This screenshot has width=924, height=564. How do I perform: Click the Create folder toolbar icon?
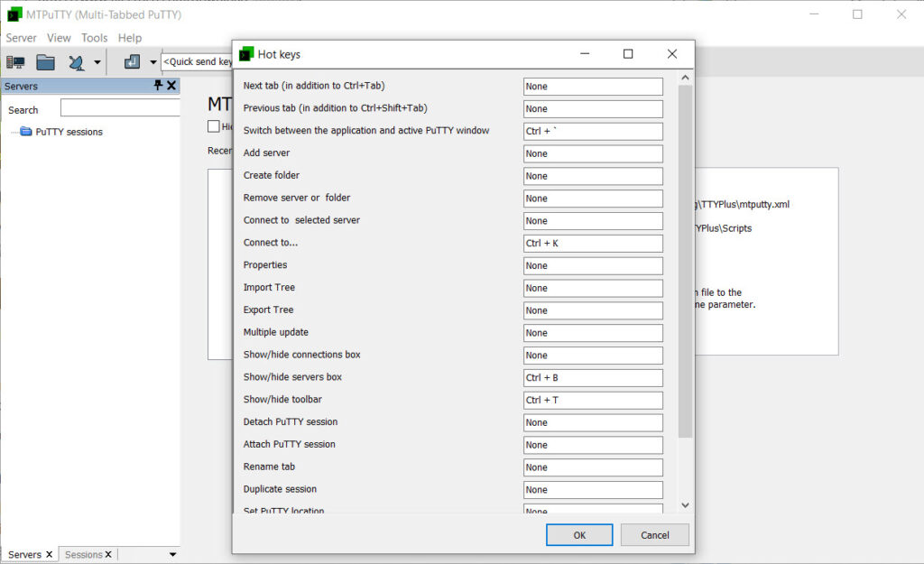[45, 62]
